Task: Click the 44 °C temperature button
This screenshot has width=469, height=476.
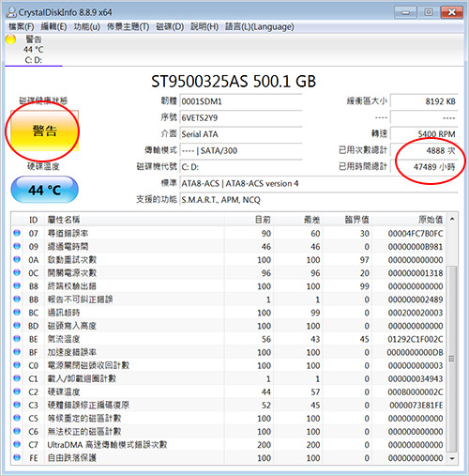Action: coord(44,190)
